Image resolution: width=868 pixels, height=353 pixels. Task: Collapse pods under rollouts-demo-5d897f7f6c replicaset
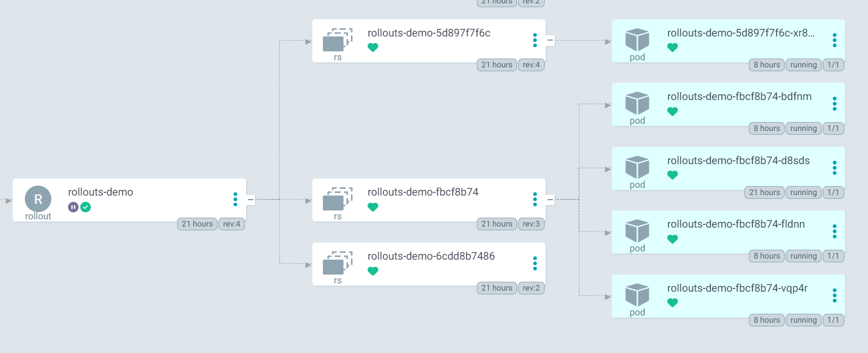pos(550,40)
